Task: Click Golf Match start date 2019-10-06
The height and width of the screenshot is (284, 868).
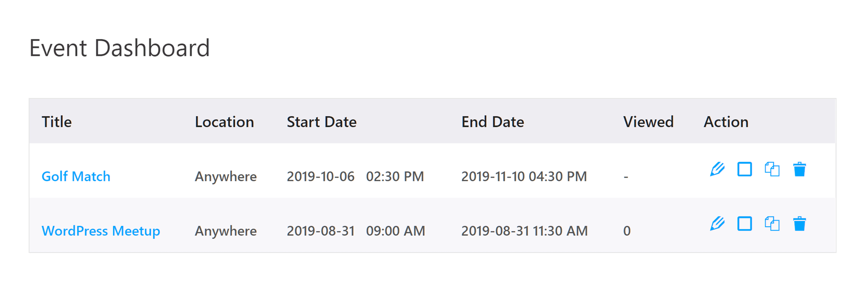Action: coord(321,176)
